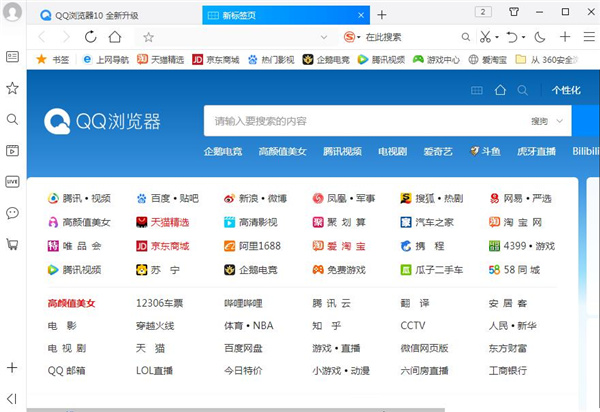Viewport: 600px width, 412px height.
Task: Open the QQ 邮箱 link
Action: pyautogui.click(x=67, y=370)
